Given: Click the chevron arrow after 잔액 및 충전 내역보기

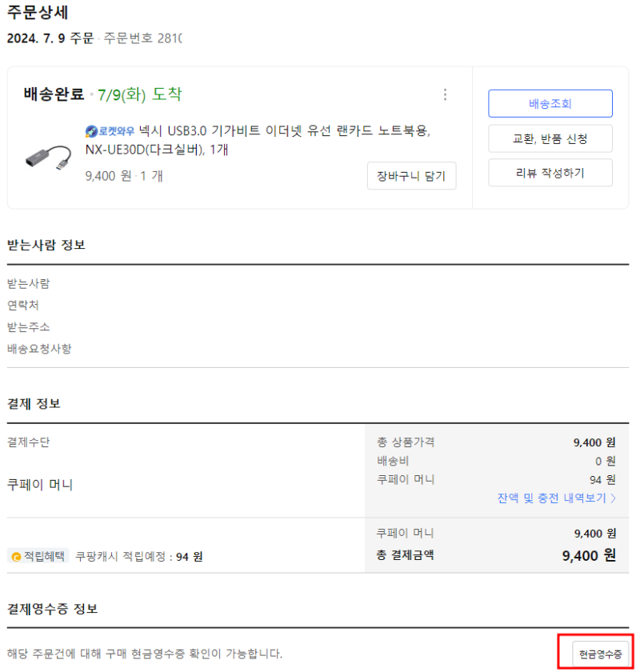Looking at the screenshot, I should click(613, 498).
